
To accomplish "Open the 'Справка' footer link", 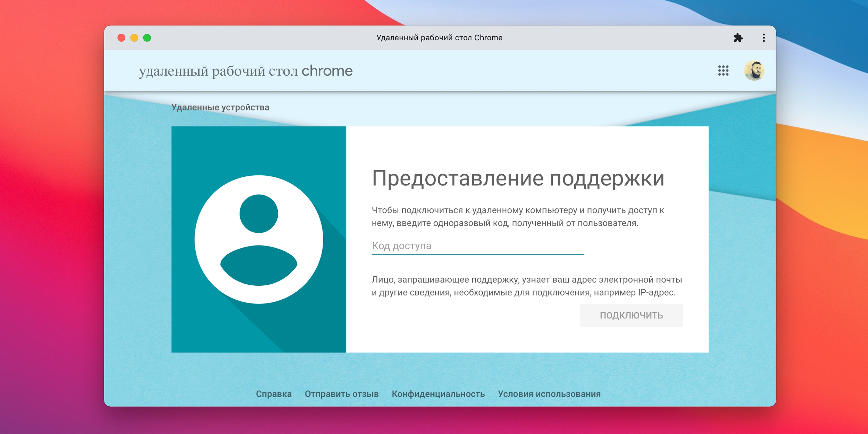I will tap(274, 394).
